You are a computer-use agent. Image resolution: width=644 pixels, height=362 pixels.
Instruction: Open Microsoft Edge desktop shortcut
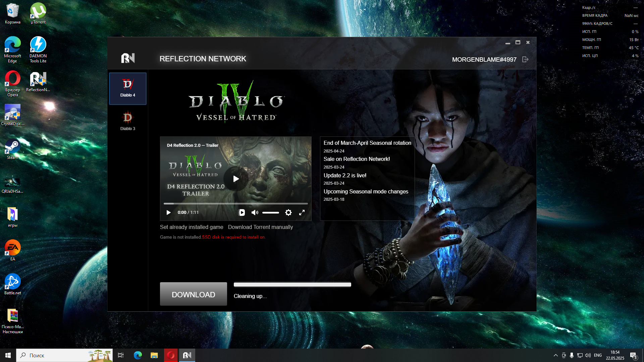tap(13, 50)
